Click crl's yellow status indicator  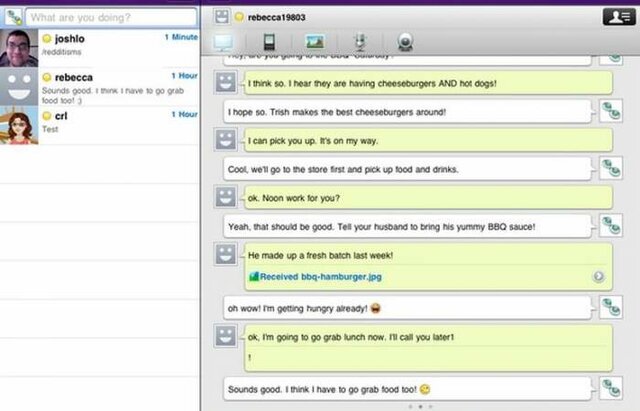tap(47, 116)
